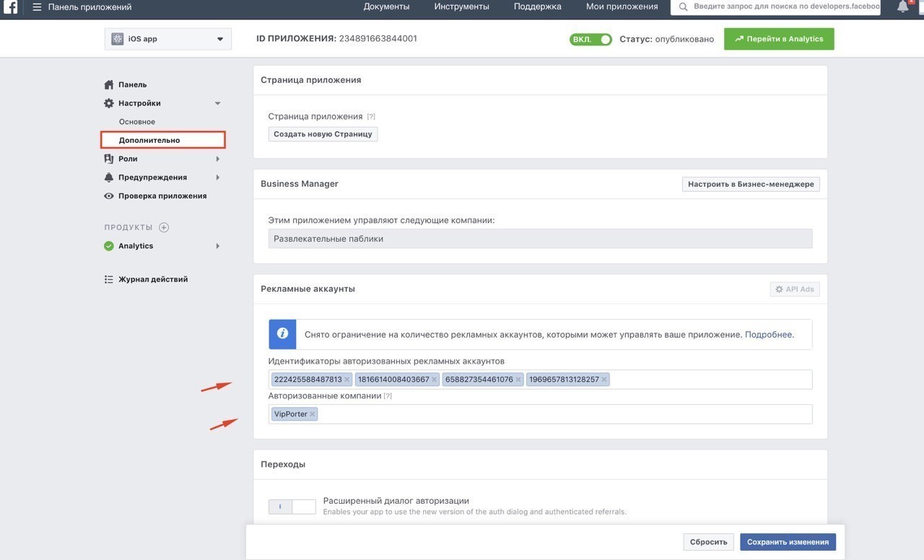This screenshot has width=924, height=560.
Task: Click Перейти в Analytics button
Action: tap(779, 39)
